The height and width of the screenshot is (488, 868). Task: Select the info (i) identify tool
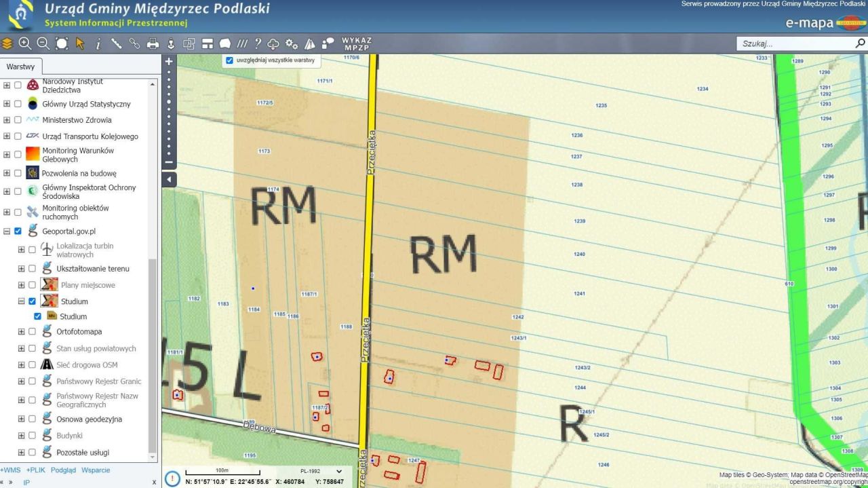pos(98,43)
